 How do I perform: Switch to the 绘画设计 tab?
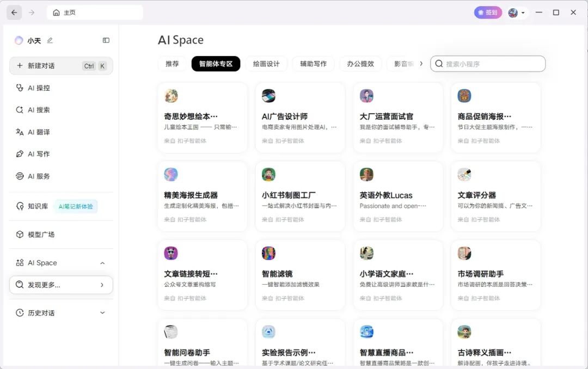tap(266, 64)
